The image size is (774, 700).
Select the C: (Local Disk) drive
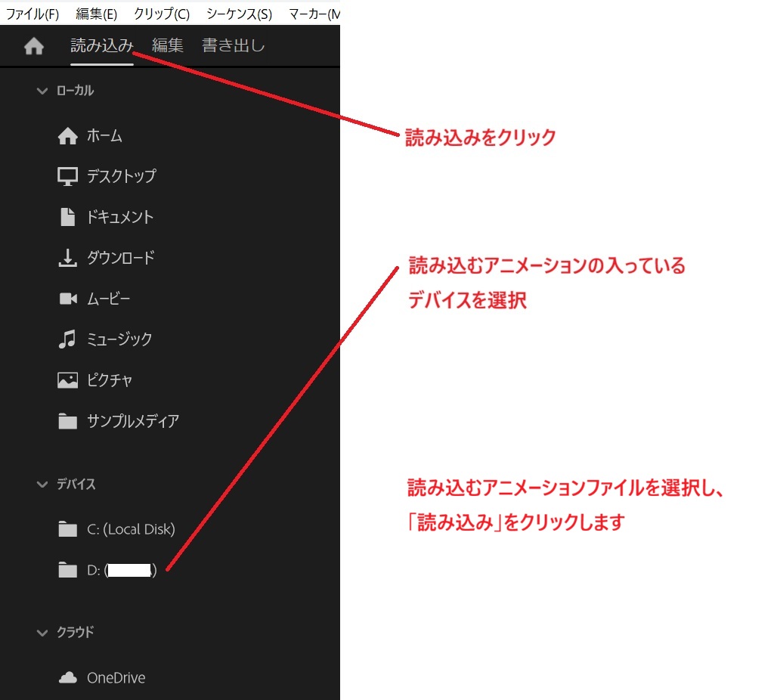pyautogui.click(x=130, y=530)
